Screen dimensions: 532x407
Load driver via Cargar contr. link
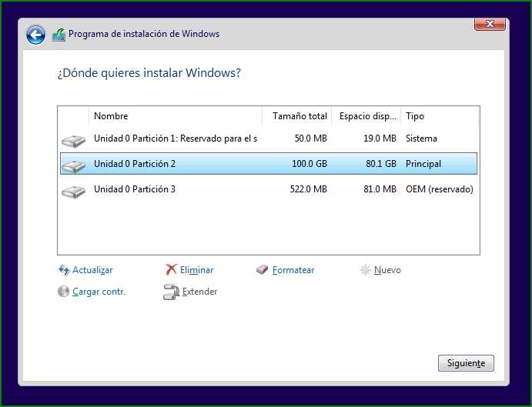pos(99,292)
